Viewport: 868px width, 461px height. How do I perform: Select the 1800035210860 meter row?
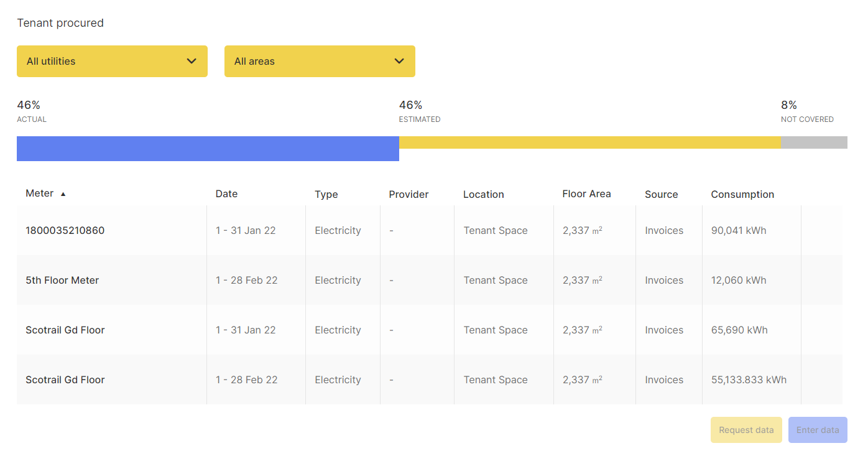click(x=65, y=230)
